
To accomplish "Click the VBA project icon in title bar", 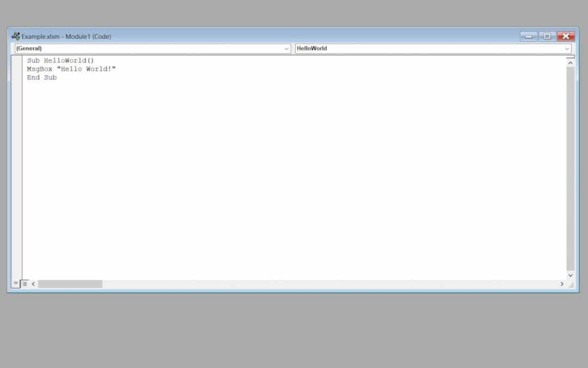I will coord(15,36).
